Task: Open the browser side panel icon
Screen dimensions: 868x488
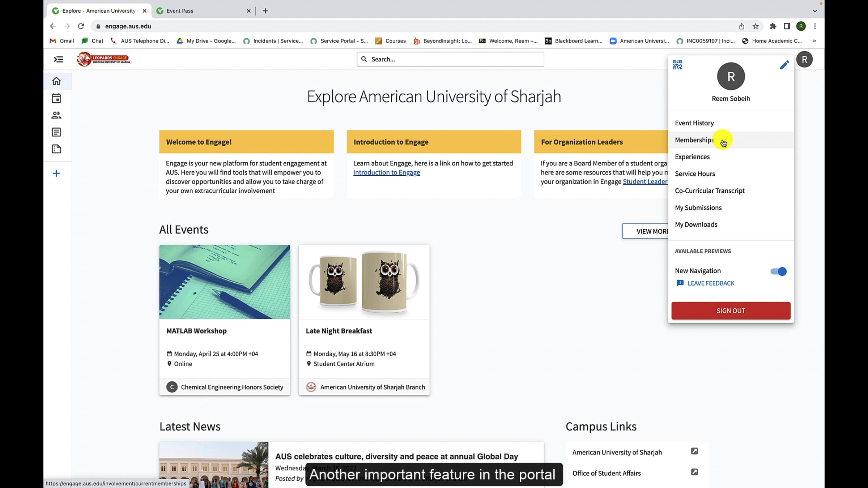Action: click(787, 26)
